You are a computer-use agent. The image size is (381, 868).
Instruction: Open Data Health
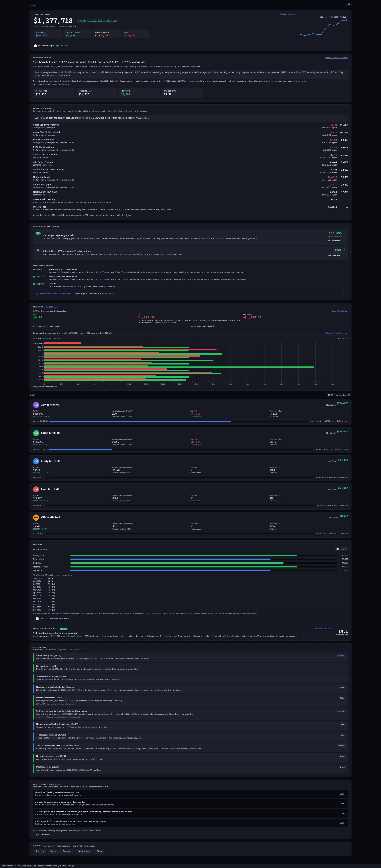point(42,835)
